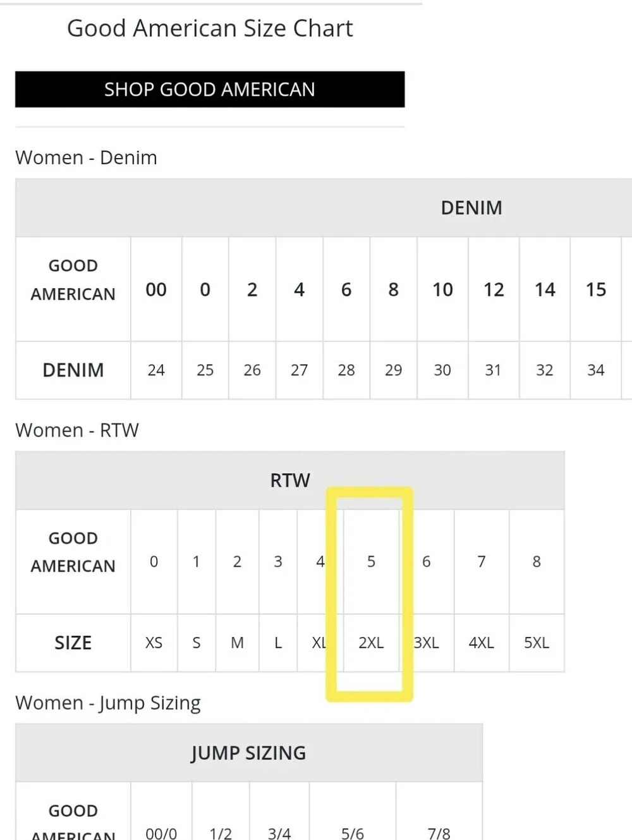The height and width of the screenshot is (840, 632).
Task: Click the Women - Jump Sizing heading
Action: [108, 703]
